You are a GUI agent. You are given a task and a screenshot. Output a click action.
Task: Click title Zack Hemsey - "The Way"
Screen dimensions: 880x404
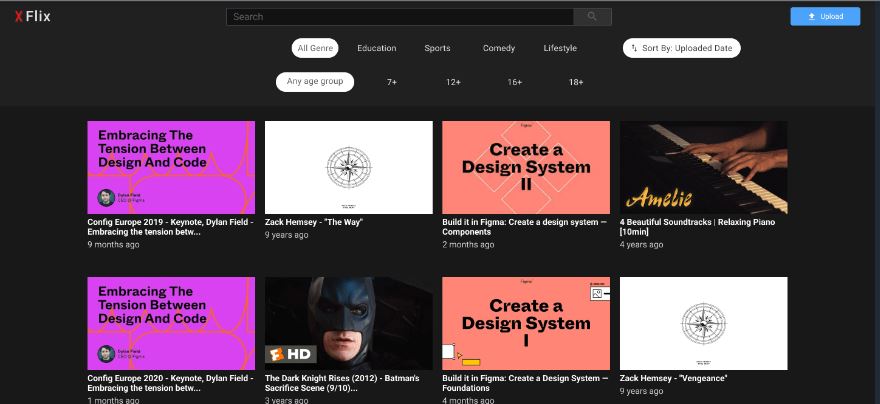tap(314, 222)
